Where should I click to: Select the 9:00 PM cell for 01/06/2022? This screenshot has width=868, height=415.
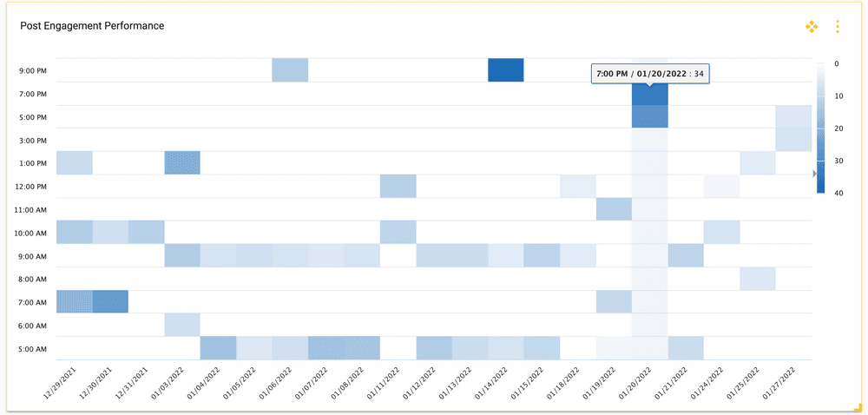click(x=290, y=70)
